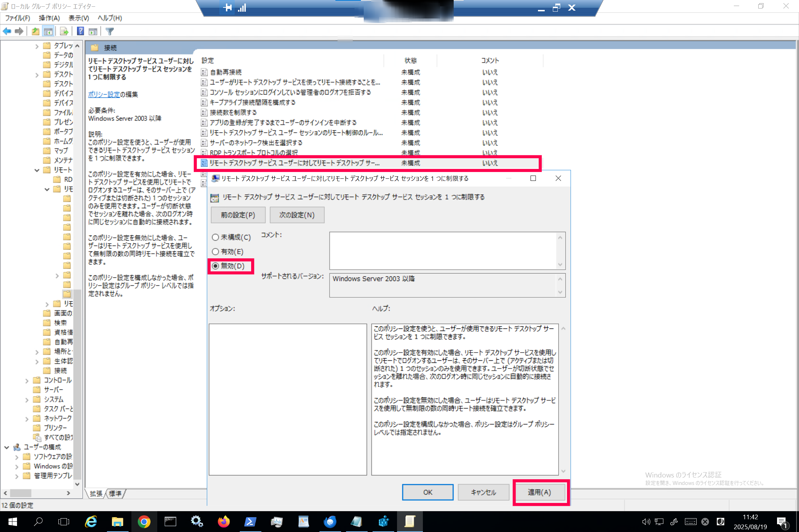This screenshot has height=532, width=799.
Task: Click the tree pane horizontal scrollbar thumb
Action: coord(21,493)
